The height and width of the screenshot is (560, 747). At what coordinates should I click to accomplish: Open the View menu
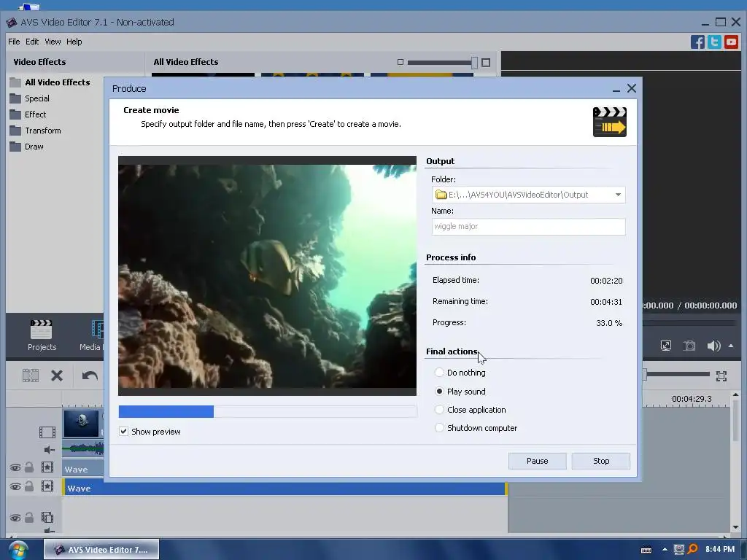click(x=53, y=42)
